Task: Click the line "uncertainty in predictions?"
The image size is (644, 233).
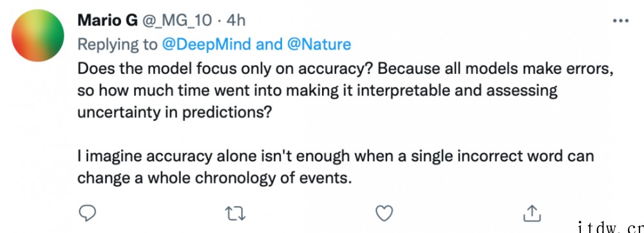Action: (x=175, y=113)
